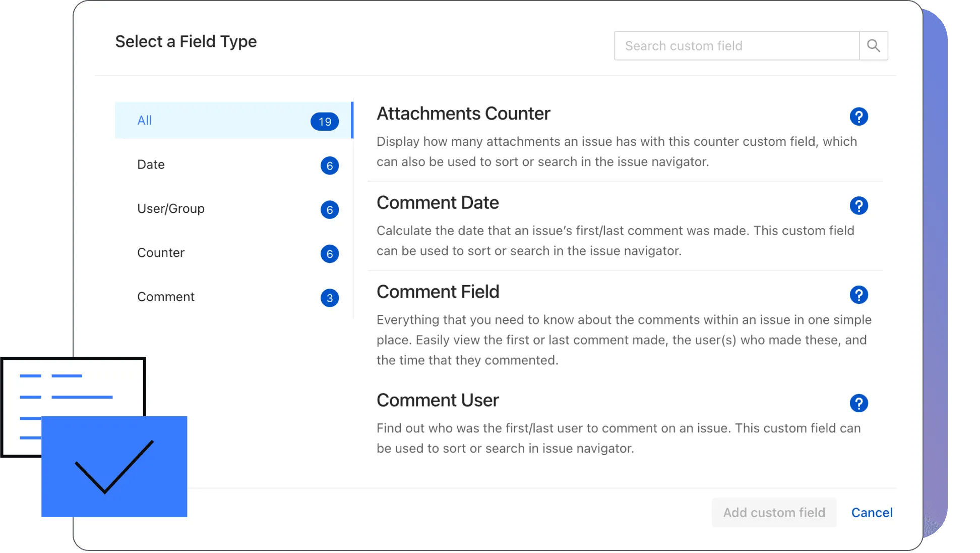The height and width of the screenshot is (553, 980).
Task: Click the blue checkmark illustration
Action: (114, 467)
